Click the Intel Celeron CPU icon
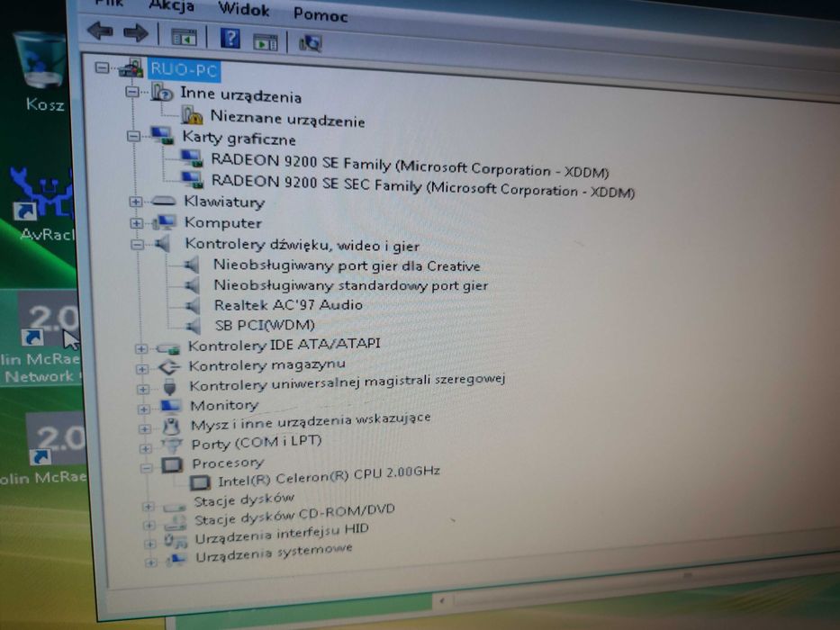Image resolution: width=840 pixels, height=630 pixels. [x=200, y=482]
